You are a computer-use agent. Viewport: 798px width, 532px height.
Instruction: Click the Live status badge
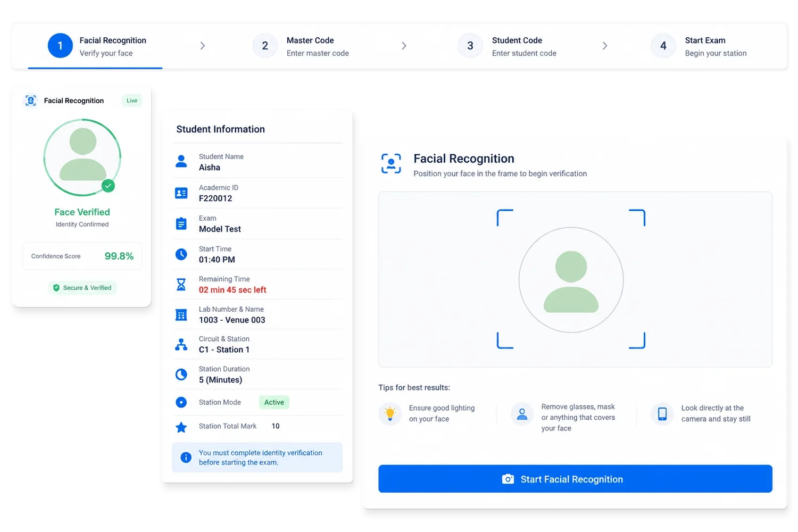coord(132,101)
